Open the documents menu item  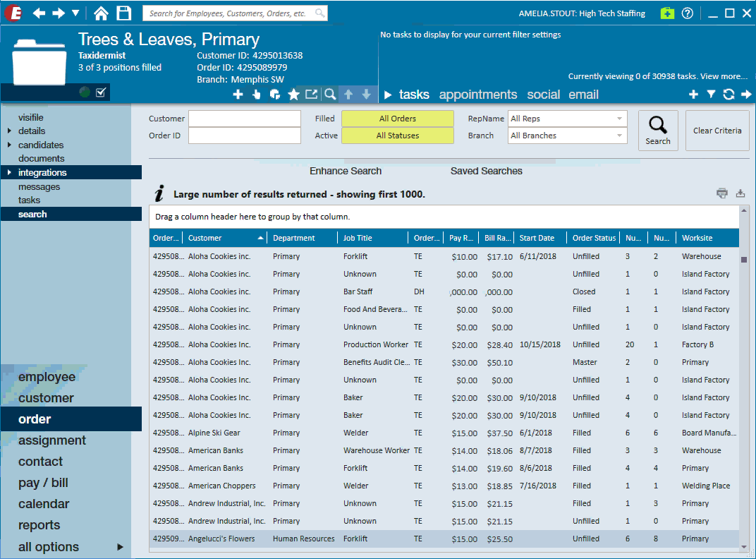42,158
